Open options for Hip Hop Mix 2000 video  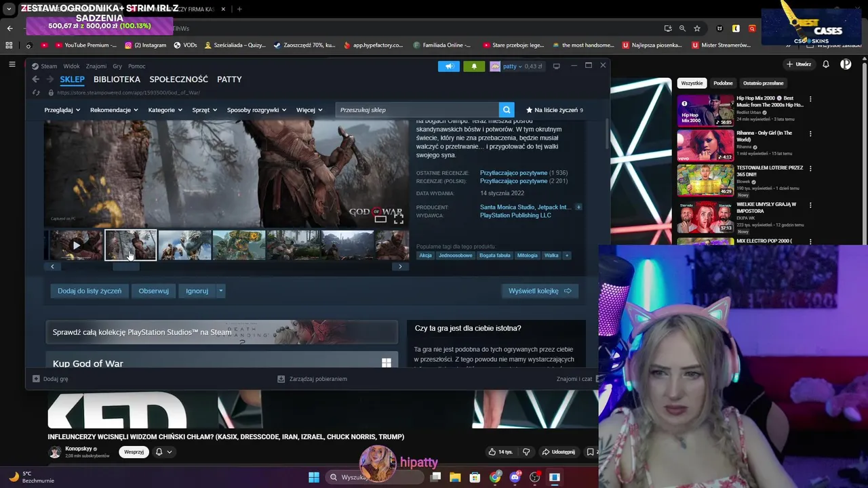tap(810, 99)
